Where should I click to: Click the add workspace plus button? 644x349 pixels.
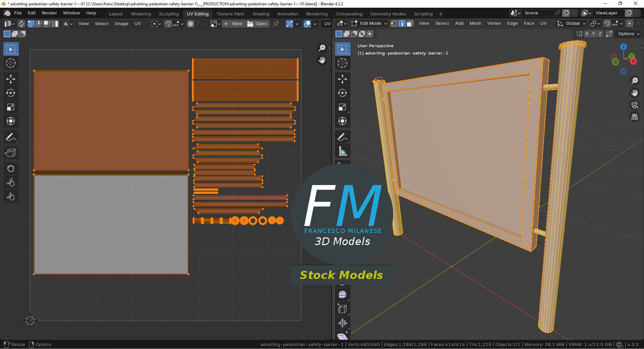pyautogui.click(x=441, y=14)
